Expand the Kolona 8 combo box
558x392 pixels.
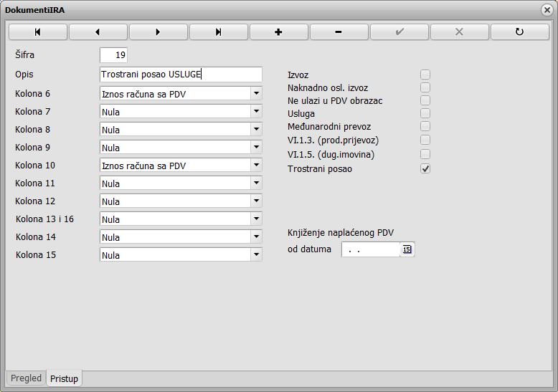tap(256, 129)
